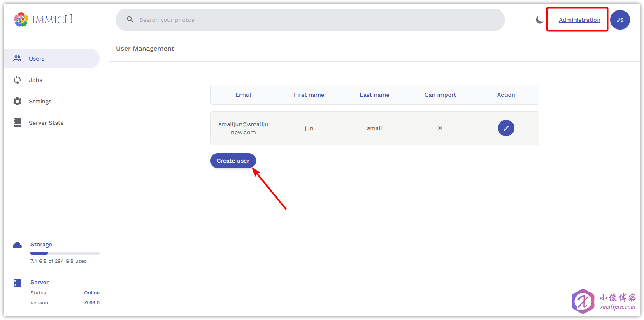Toggle dark mode moon icon
The height and width of the screenshot is (320, 644).
point(539,20)
